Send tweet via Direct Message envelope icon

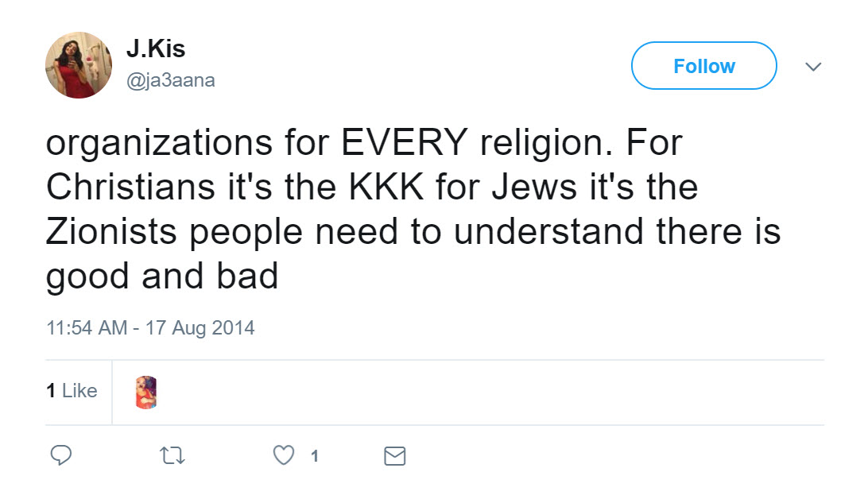394,455
